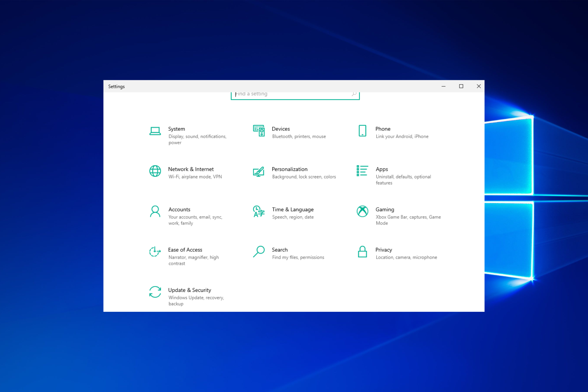Open the Update & Security sync icon
This screenshot has width=588, height=392.
pos(155,292)
